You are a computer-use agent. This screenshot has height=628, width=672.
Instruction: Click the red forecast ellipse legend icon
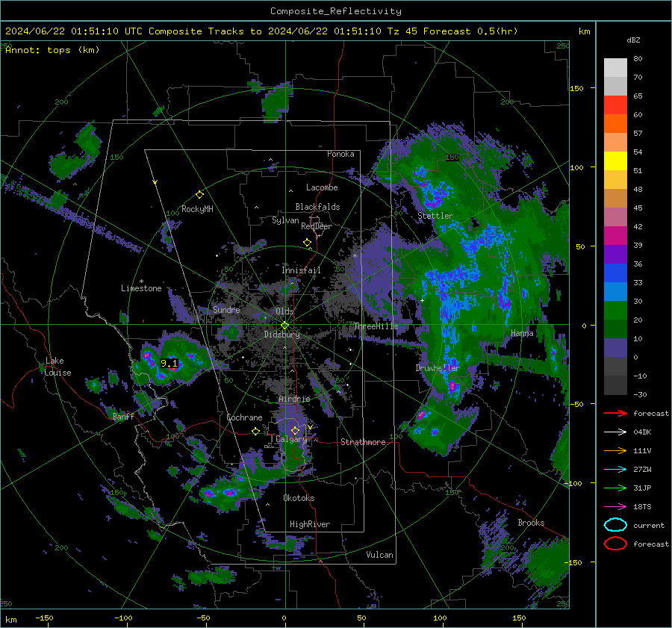[x=615, y=544]
